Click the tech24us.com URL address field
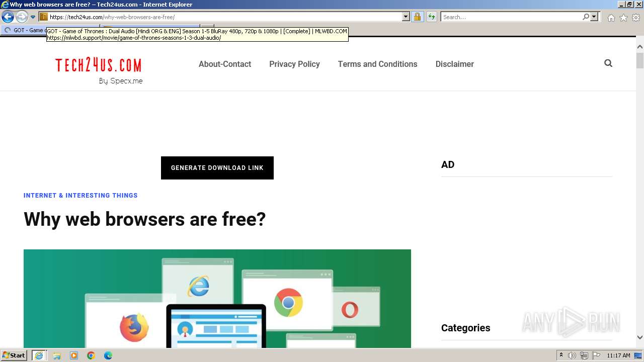Screen dimensions: 644x362 pos(225,17)
